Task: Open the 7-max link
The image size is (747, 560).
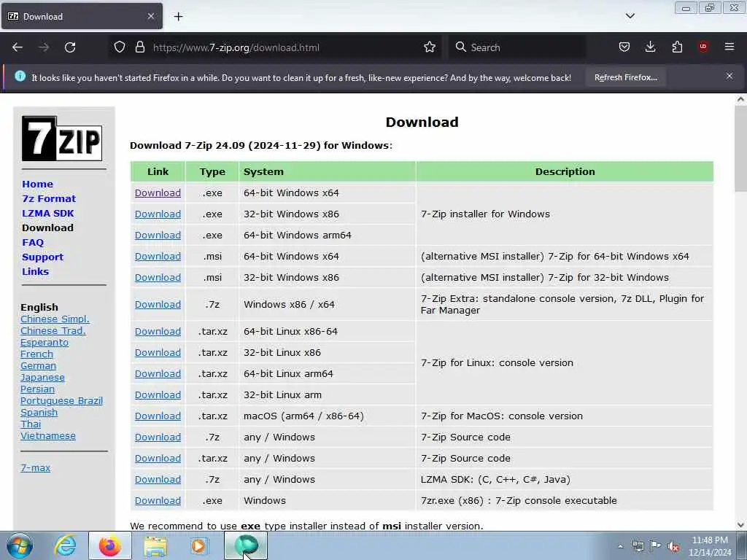Action: [x=35, y=467]
